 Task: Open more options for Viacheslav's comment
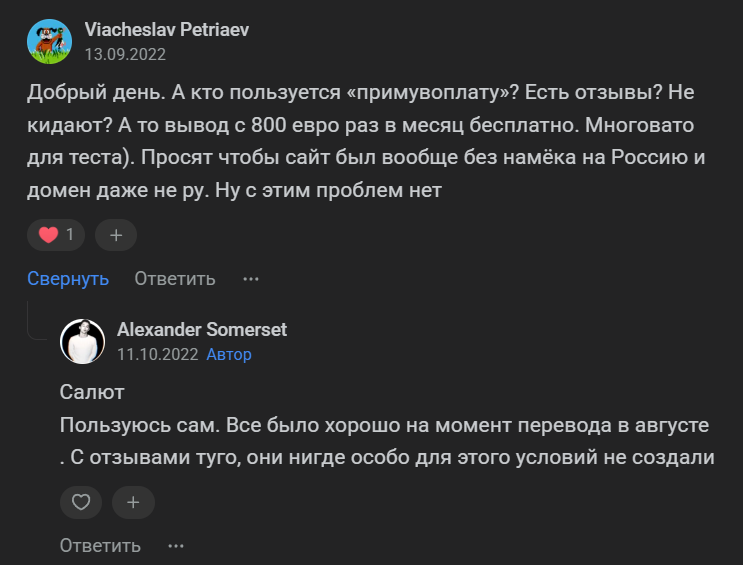pos(251,279)
